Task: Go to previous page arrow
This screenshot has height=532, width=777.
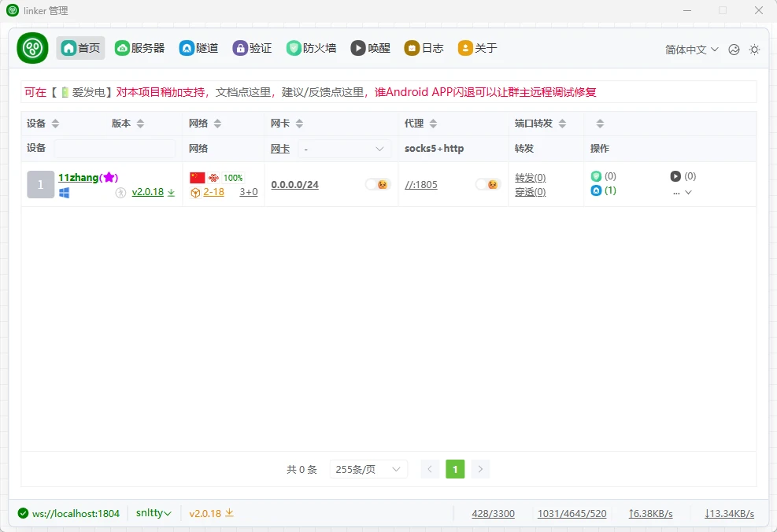Action: click(430, 469)
